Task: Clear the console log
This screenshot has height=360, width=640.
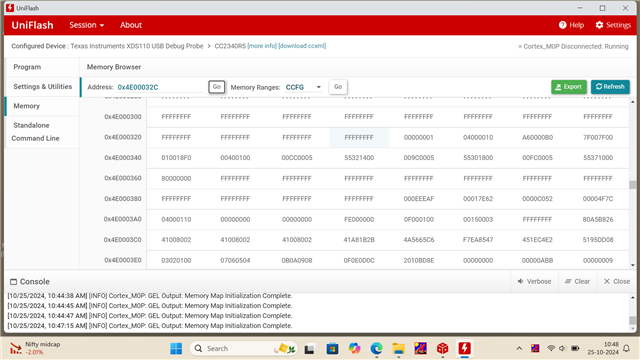Action: [578, 282]
